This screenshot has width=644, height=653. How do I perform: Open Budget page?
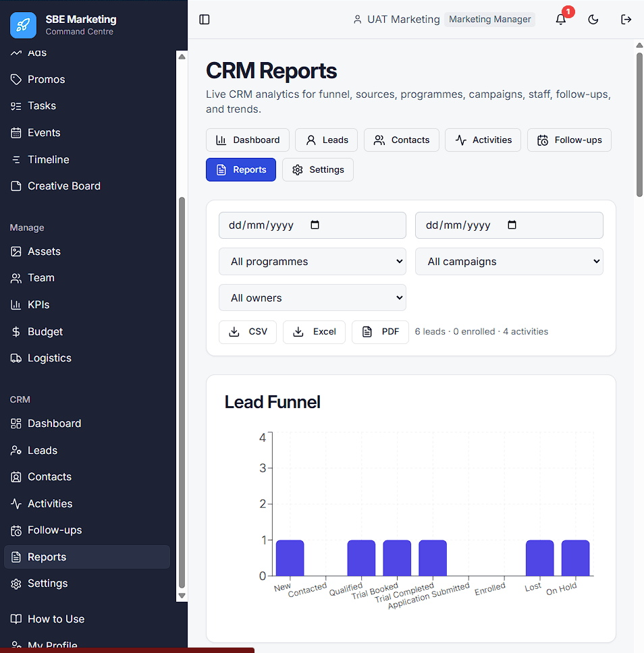(x=87, y=332)
